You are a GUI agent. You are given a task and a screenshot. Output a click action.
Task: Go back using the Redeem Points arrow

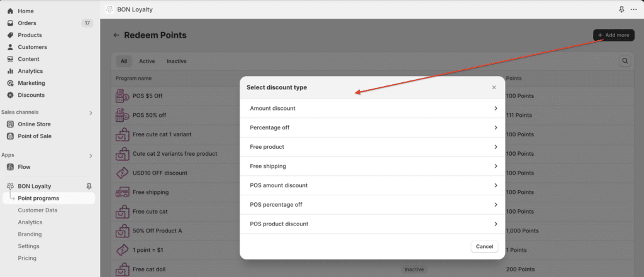[116, 35]
